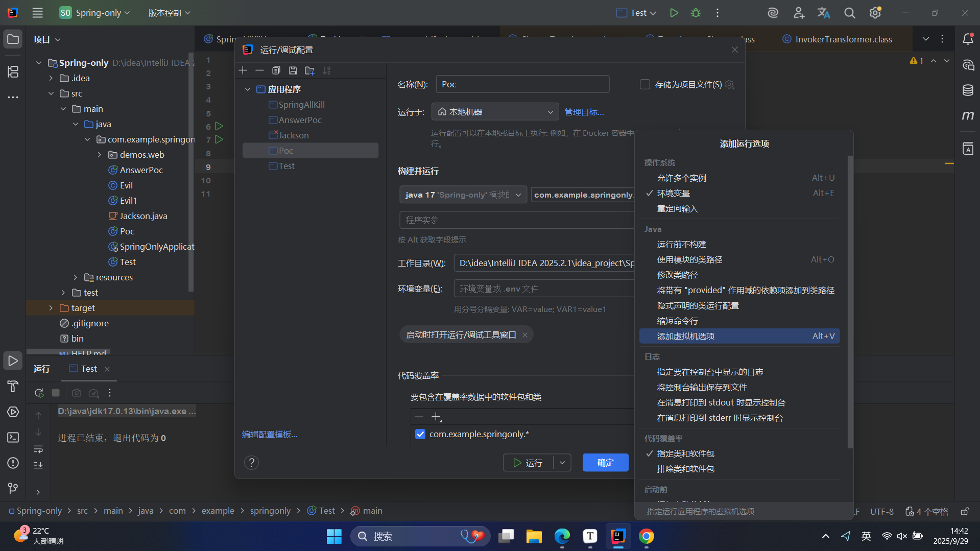Viewport: 980px width, 551px height.
Task: Open the edit configuration templates link
Action: point(270,434)
